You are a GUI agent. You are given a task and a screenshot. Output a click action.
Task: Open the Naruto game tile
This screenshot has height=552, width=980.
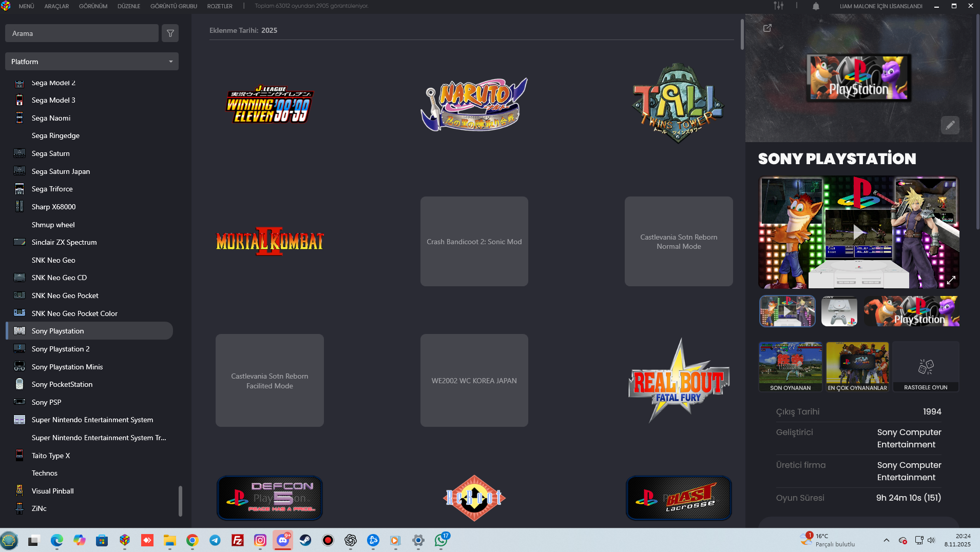tap(474, 104)
